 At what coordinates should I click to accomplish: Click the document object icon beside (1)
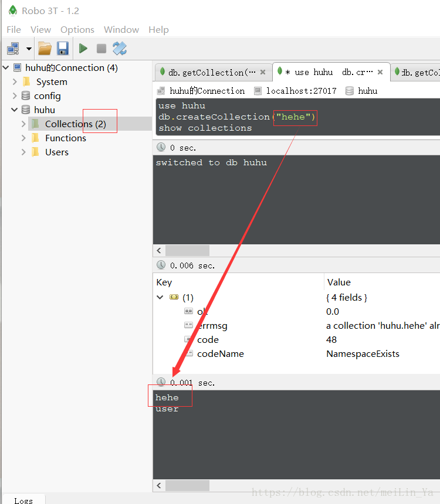click(174, 297)
